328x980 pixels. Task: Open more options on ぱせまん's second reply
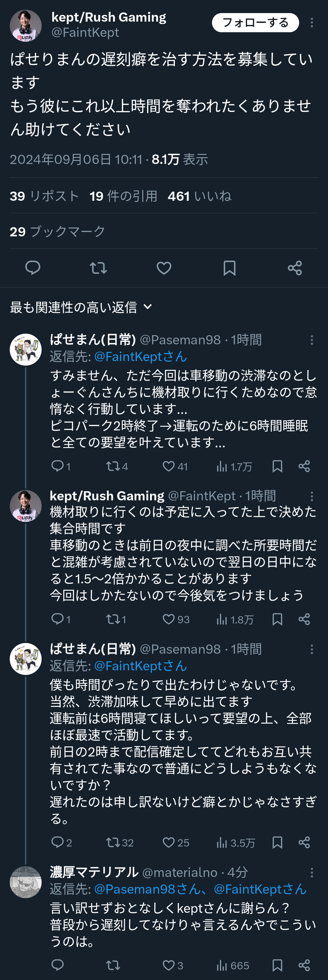[x=312, y=649]
